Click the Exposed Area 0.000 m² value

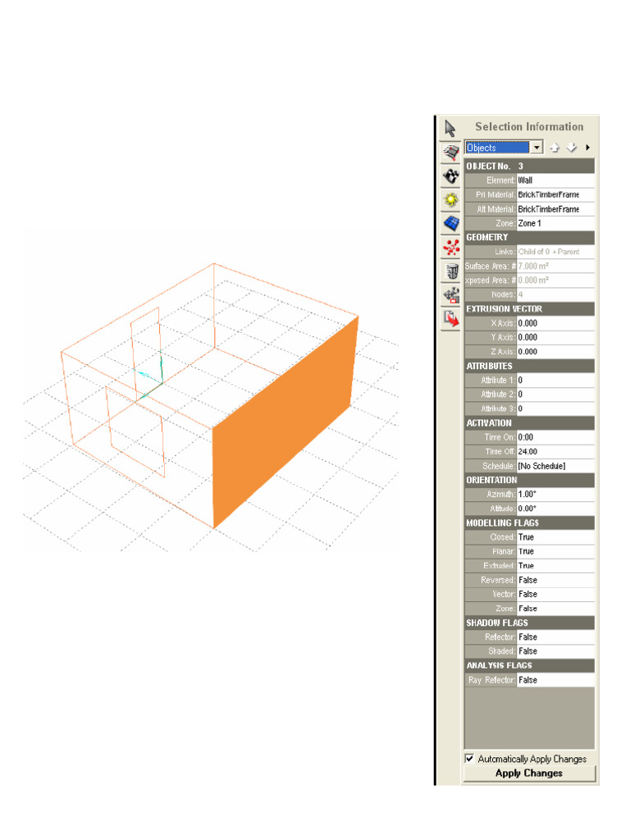[x=555, y=281]
